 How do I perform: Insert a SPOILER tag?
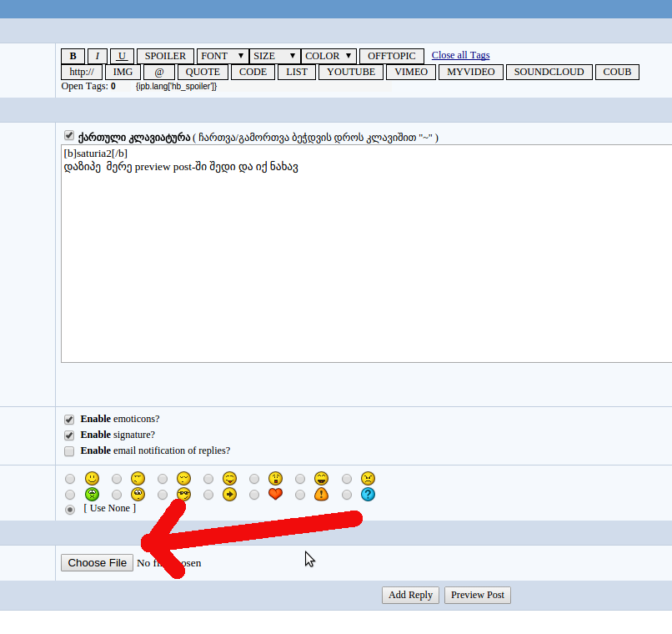coord(165,56)
